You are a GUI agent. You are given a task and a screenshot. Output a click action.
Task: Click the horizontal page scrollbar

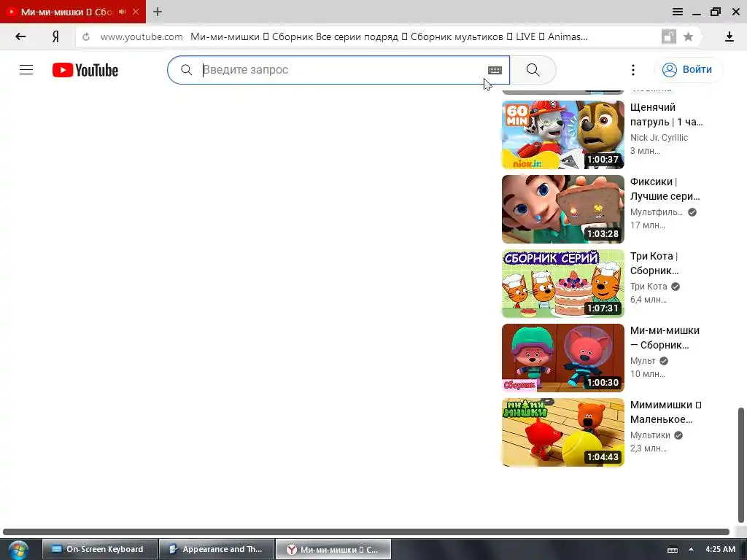point(366,532)
